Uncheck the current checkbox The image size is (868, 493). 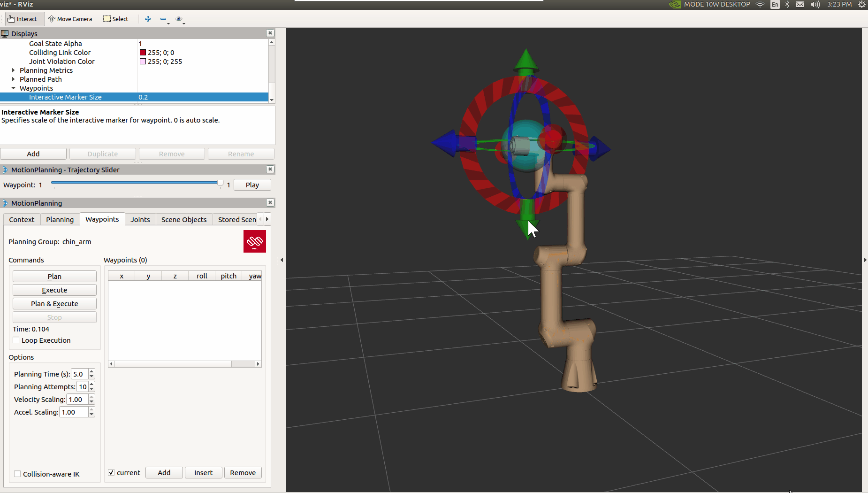pos(111,472)
